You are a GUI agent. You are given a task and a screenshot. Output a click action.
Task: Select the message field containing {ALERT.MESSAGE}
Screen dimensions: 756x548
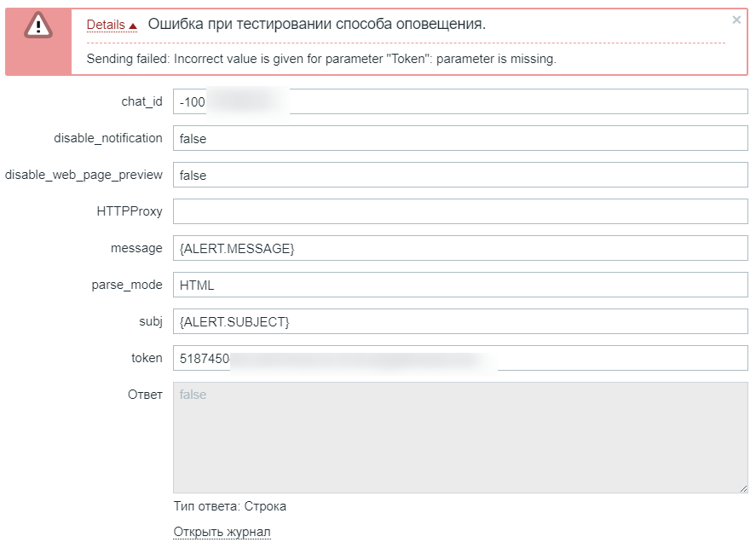pos(460,248)
